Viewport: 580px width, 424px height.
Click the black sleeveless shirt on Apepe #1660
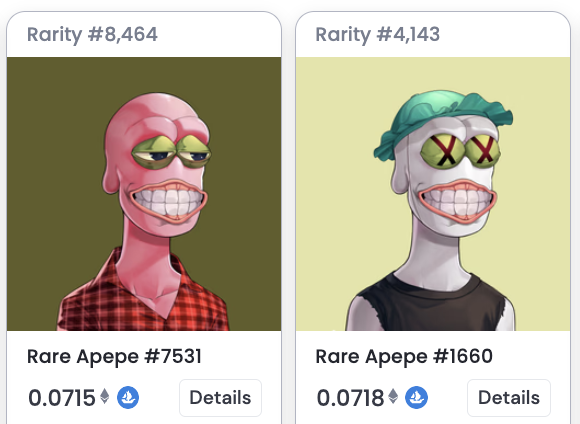(x=429, y=302)
